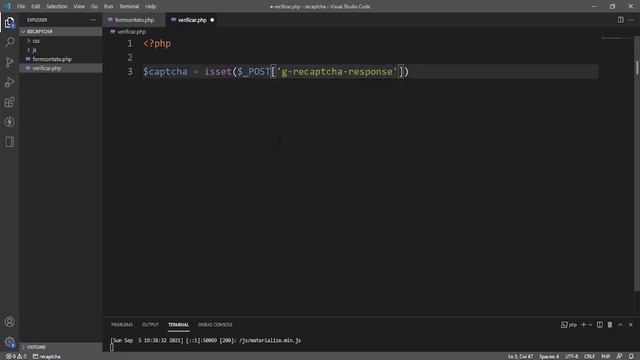Open the Extensions view icon
Viewport: 640px width, 360px height.
[x=9, y=102]
